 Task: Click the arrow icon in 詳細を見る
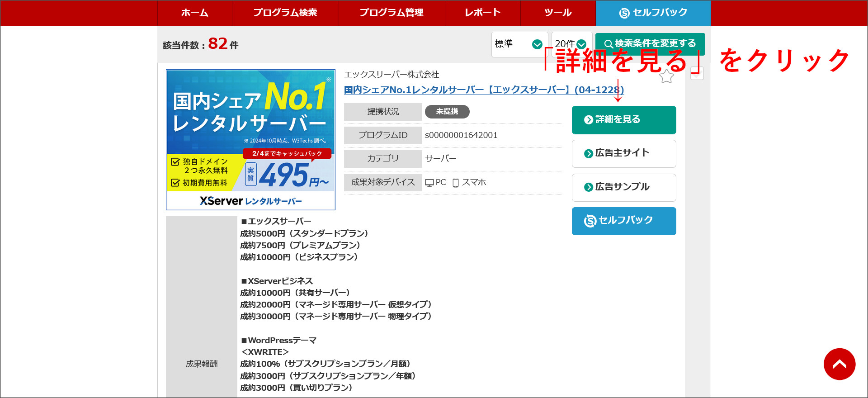coord(588,120)
